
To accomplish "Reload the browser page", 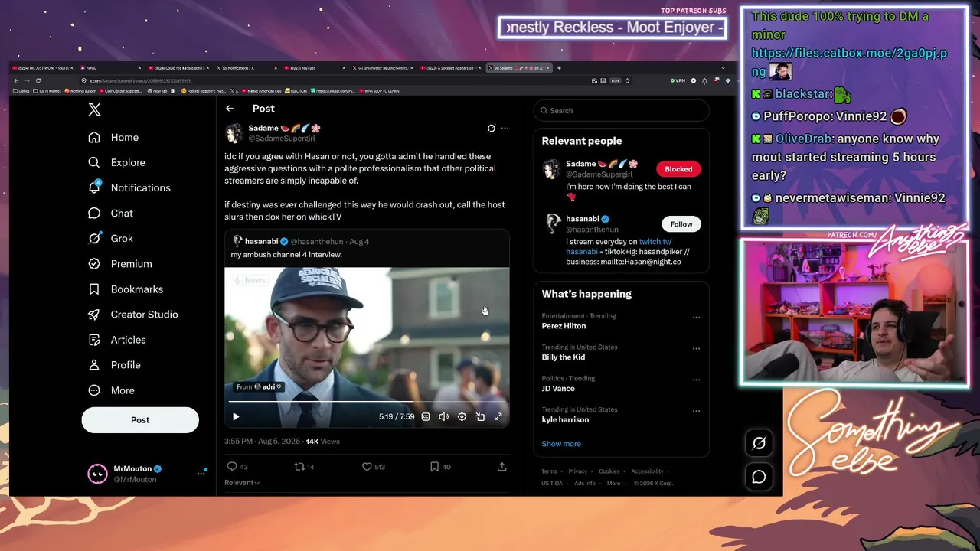I will [x=38, y=80].
